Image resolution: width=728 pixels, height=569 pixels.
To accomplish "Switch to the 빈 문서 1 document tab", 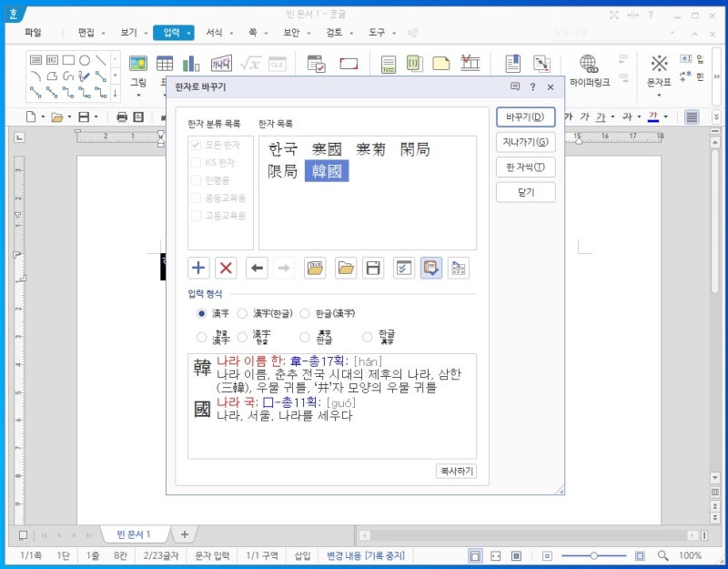I will click(x=134, y=534).
